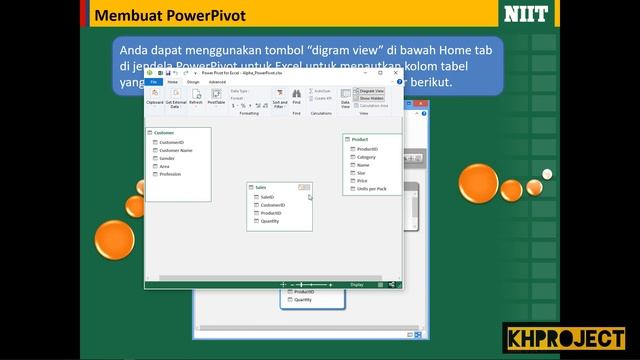This screenshot has width=640, height=360.
Task: Apply currency format with dollar icon
Action: 233,106
